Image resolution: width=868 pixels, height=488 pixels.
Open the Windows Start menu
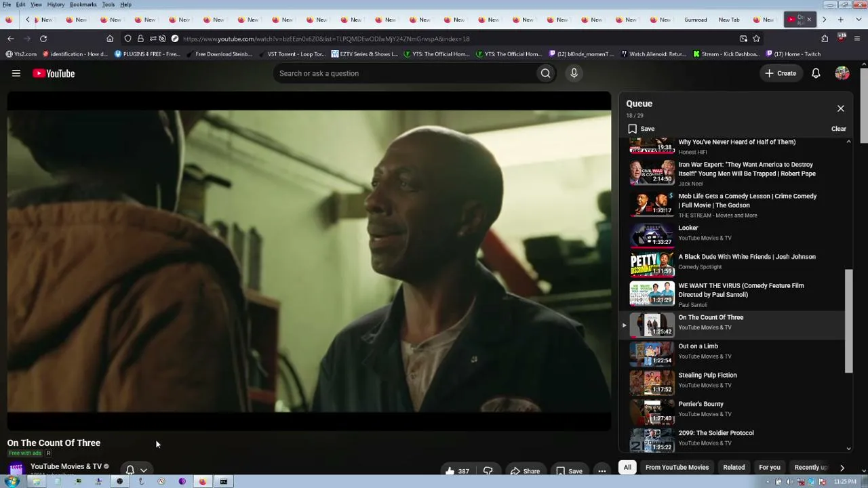pyautogui.click(x=12, y=481)
